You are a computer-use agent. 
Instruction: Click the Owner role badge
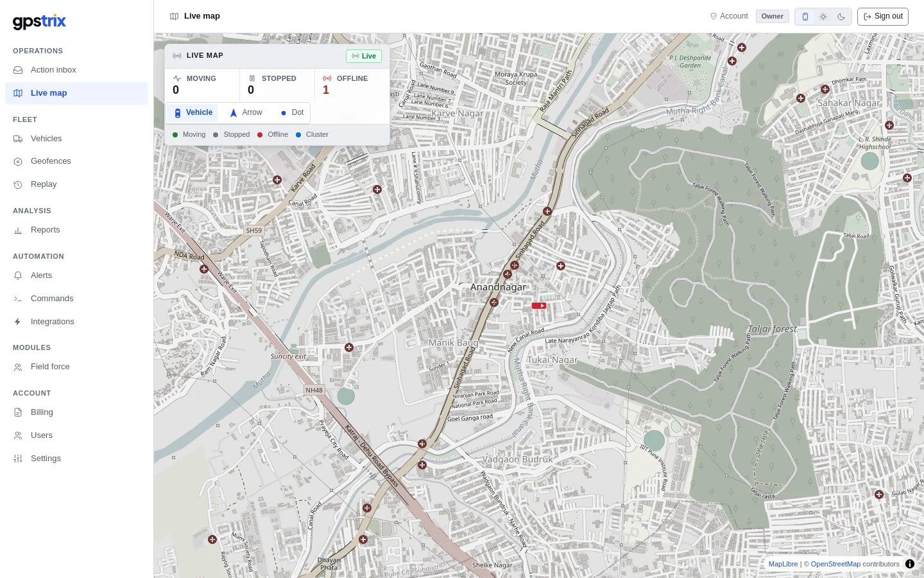[x=773, y=17]
